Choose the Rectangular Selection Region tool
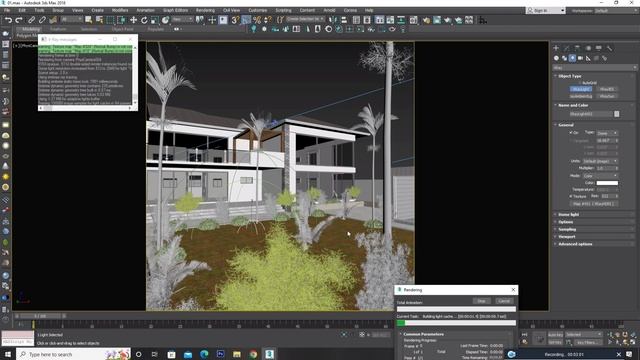640x360 pixels. [x=110, y=20]
